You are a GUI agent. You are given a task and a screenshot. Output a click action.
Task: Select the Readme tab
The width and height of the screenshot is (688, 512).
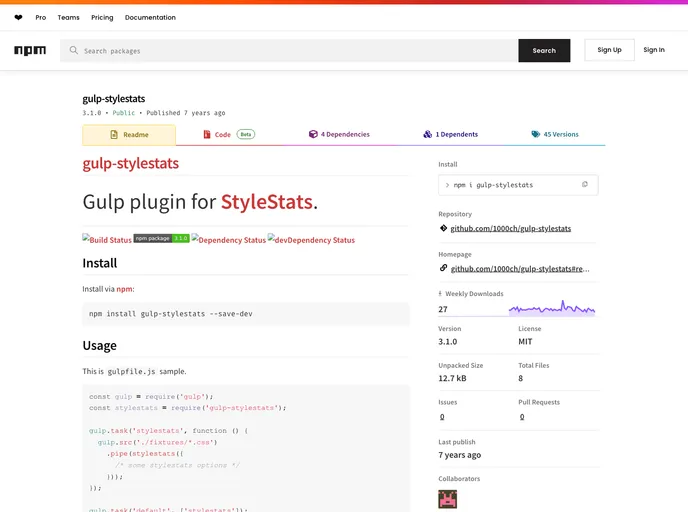point(129,135)
